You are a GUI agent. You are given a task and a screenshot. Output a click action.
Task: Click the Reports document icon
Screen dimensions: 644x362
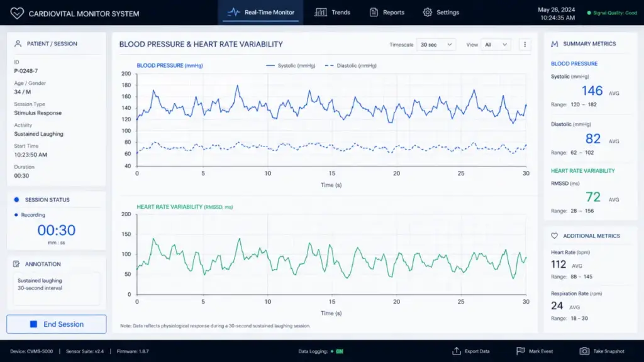pyautogui.click(x=374, y=13)
